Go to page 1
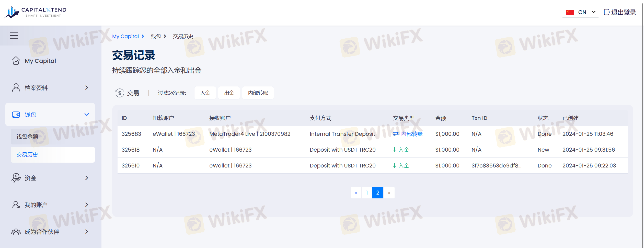Screen dimensions: 644x248 pyautogui.click(x=367, y=193)
